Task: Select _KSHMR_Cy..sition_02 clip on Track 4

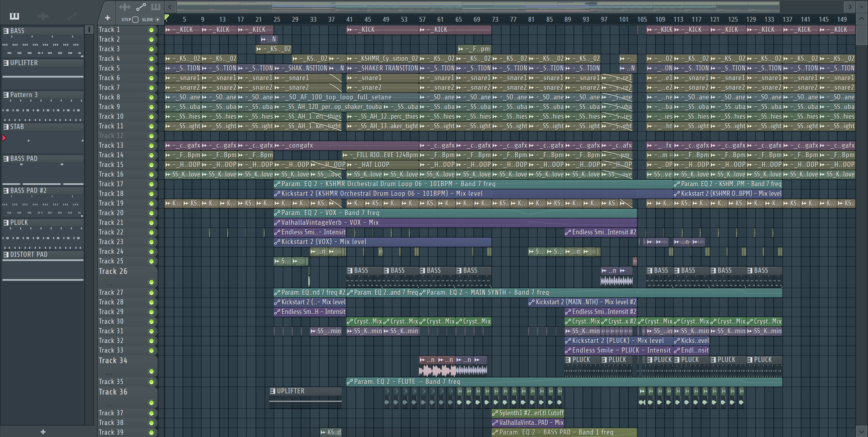Action: (382, 59)
